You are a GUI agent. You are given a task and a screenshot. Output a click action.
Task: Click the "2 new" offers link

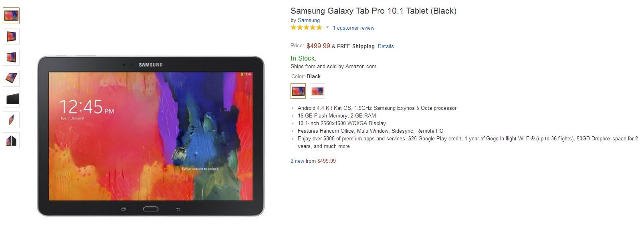pyautogui.click(x=297, y=161)
